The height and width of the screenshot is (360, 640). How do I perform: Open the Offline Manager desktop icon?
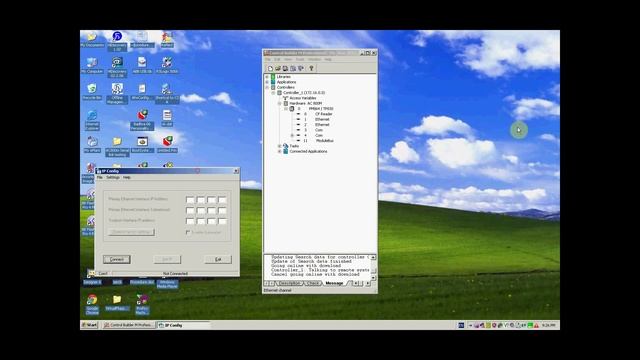point(117,94)
